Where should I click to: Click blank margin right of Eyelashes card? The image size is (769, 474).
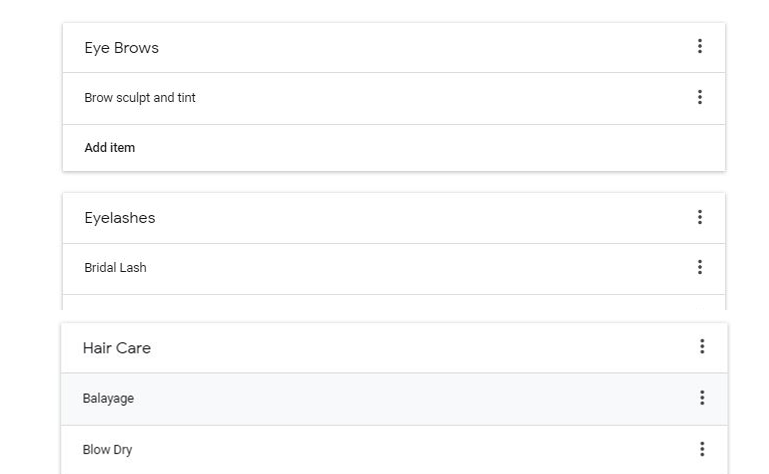pos(747,250)
